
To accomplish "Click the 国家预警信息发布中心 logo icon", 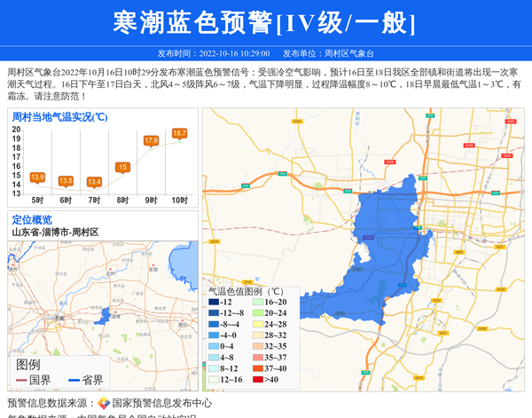I will 104,403.
